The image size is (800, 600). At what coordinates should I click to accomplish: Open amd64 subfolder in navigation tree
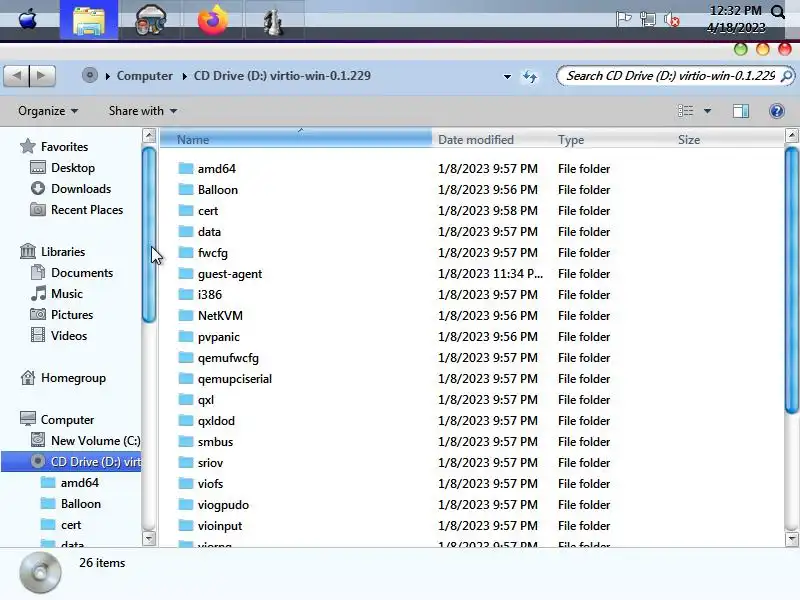tap(80, 483)
